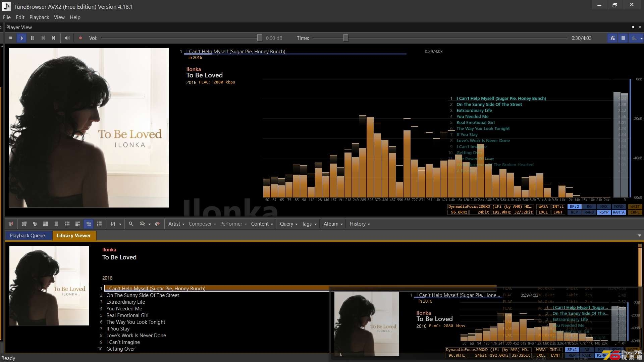Toggle the RSMP resample indicator
This screenshot has width=644, height=362.
(604, 213)
